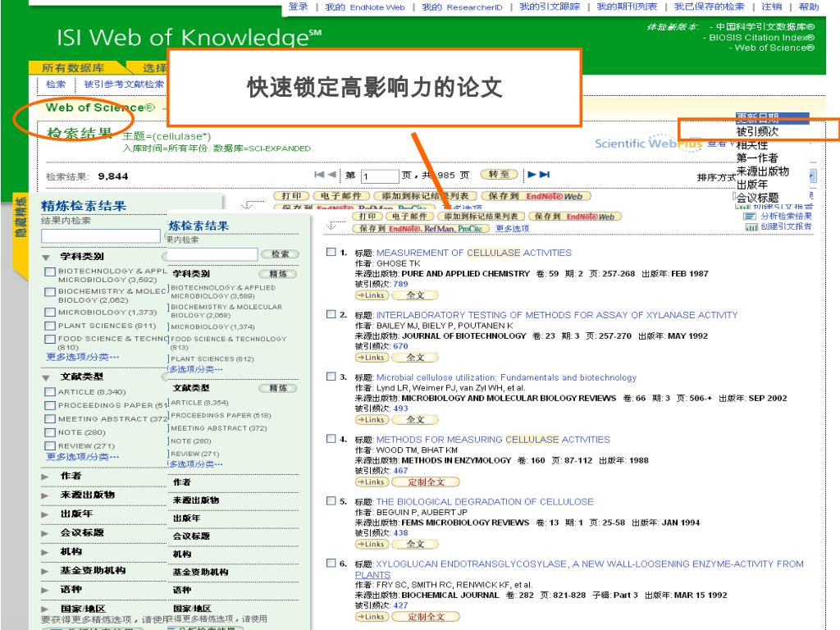The image size is (840, 630).
Task: Collapse the 学科类别 section
Action: tap(46, 257)
